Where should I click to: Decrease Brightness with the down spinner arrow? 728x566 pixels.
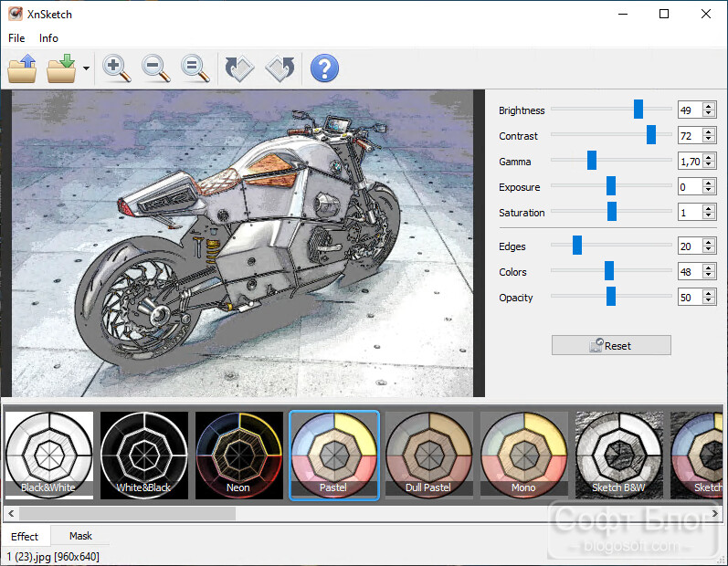pos(709,114)
